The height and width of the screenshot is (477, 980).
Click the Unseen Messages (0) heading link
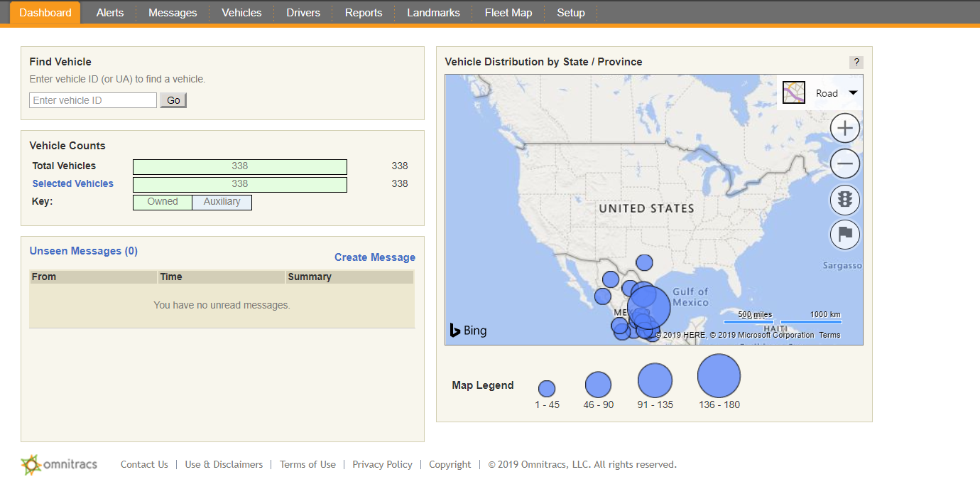(x=83, y=251)
